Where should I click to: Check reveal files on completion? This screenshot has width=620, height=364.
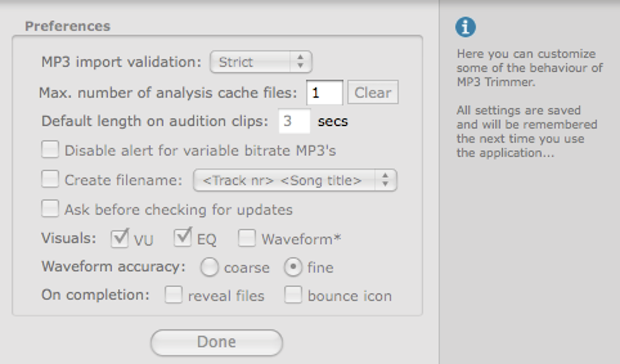(x=174, y=296)
